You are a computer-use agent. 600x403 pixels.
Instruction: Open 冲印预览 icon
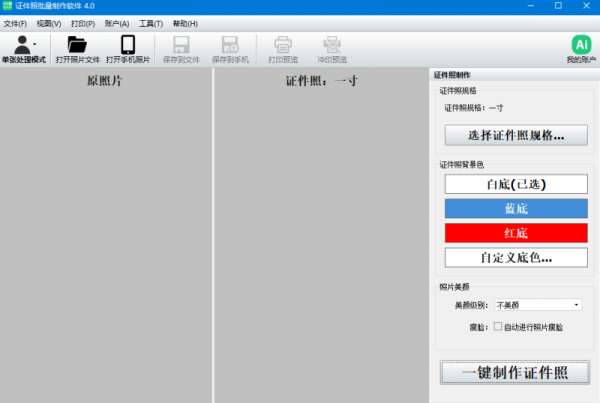[x=332, y=45]
